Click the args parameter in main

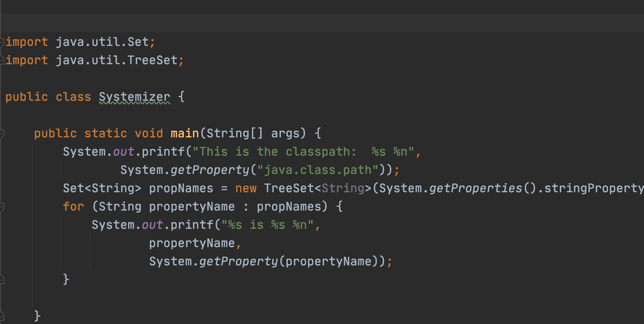[285, 133]
